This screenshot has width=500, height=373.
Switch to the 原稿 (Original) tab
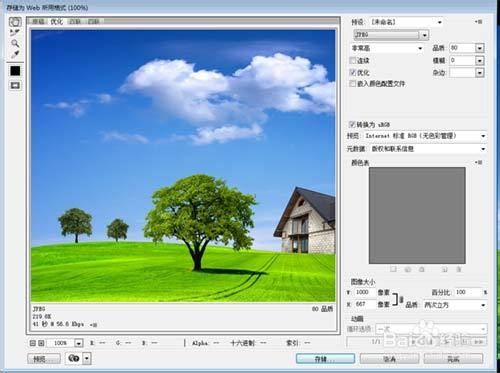[38, 22]
